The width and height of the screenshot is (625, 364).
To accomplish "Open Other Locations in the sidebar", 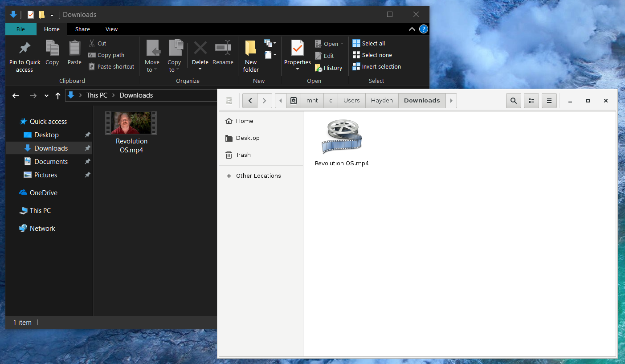I will (258, 176).
